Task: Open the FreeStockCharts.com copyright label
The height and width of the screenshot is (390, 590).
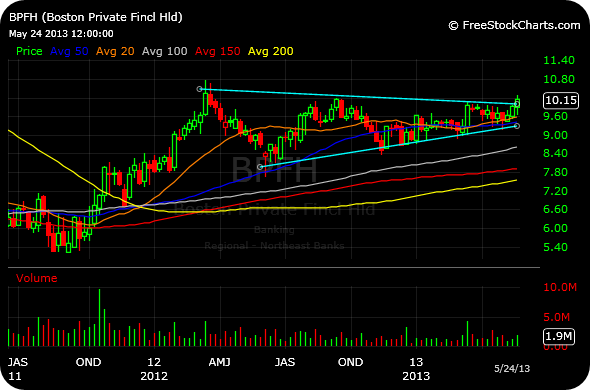Action: tap(514, 25)
